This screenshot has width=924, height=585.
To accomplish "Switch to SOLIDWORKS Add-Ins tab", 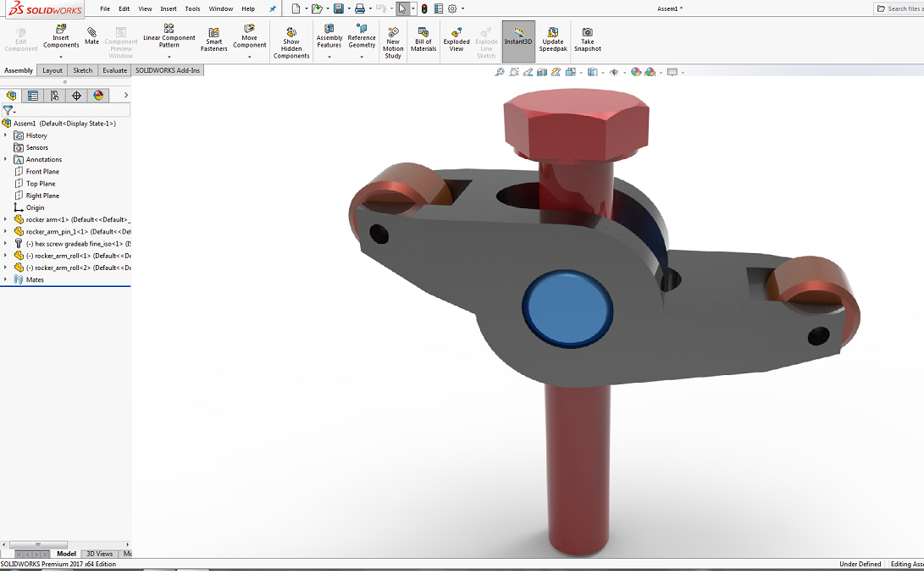I will 168,71.
